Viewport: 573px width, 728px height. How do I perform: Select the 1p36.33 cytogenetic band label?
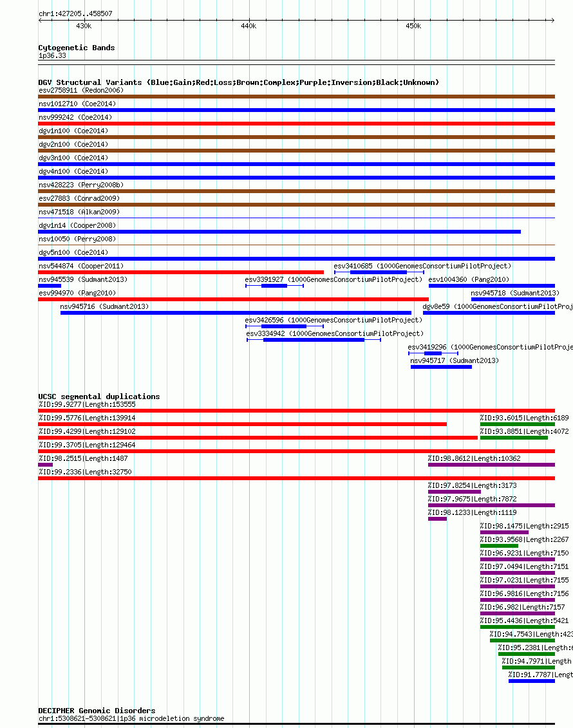click(x=52, y=55)
